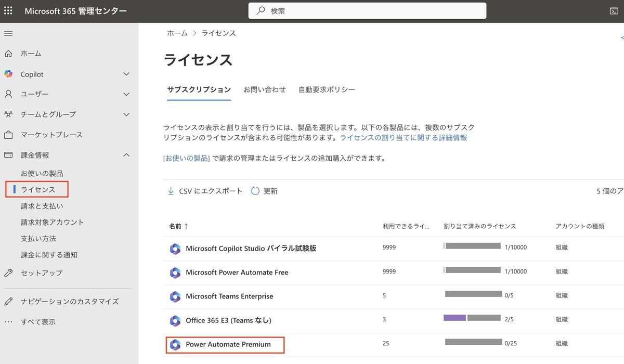This screenshot has width=624, height=364.
Task: Click the Power Automate Premium 0/25 usage bar
Action: pos(473,342)
